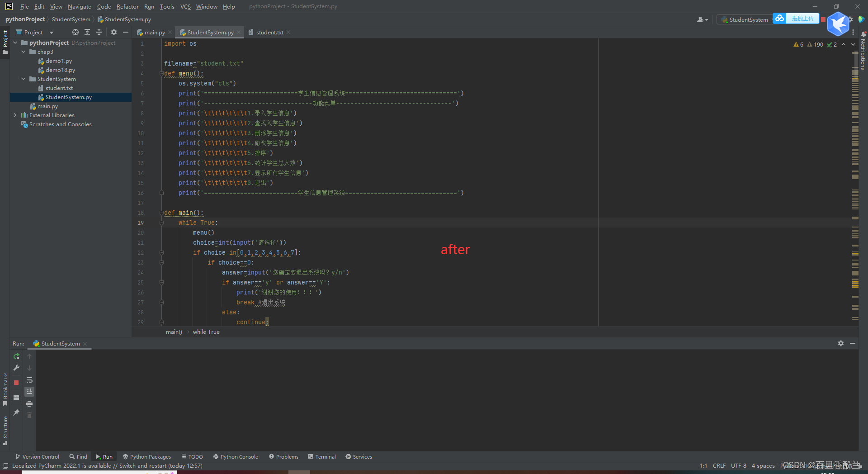This screenshot has height=474, width=868.
Task: Click the 拖拽上传 upload floating widget
Action: point(796,19)
